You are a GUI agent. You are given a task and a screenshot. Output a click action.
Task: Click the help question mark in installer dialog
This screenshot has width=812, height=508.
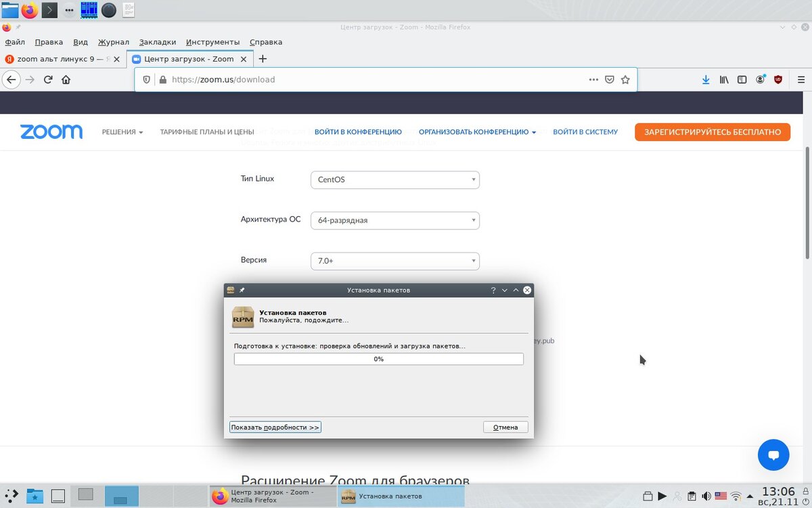pyautogui.click(x=493, y=290)
